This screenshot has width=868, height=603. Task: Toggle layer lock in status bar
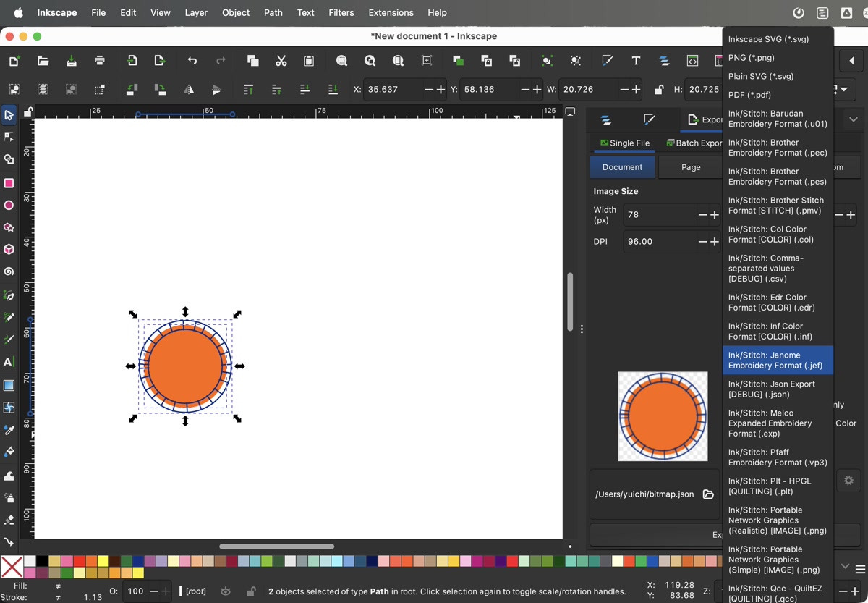tap(251, 591)
